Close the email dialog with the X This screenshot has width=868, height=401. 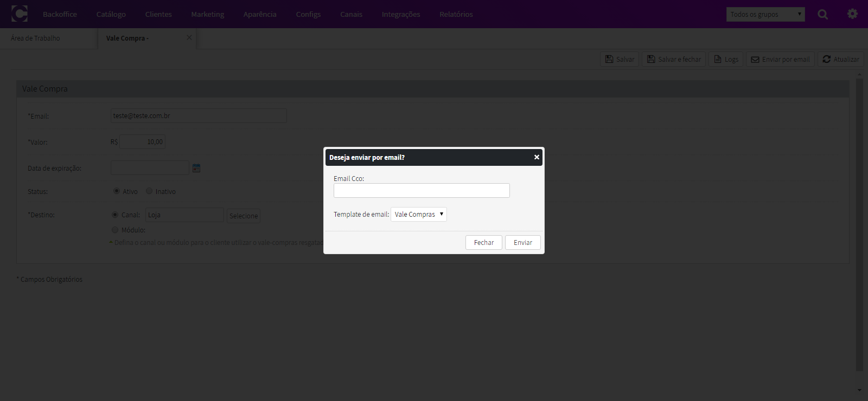pos(537,157)
